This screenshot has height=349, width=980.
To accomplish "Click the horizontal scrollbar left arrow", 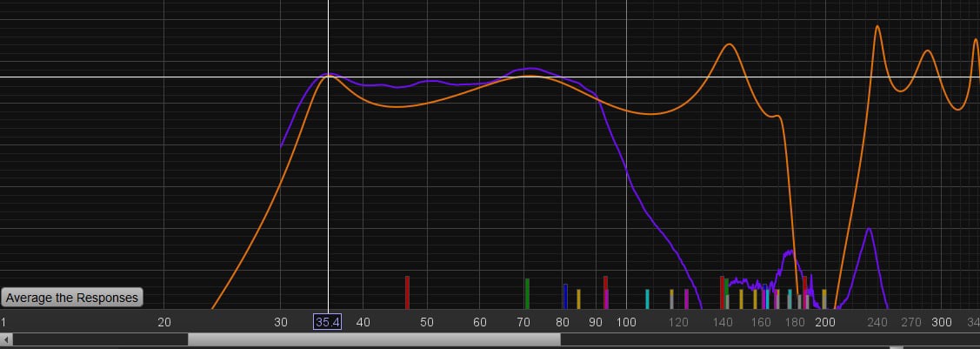I will click(x=6, y=339).
